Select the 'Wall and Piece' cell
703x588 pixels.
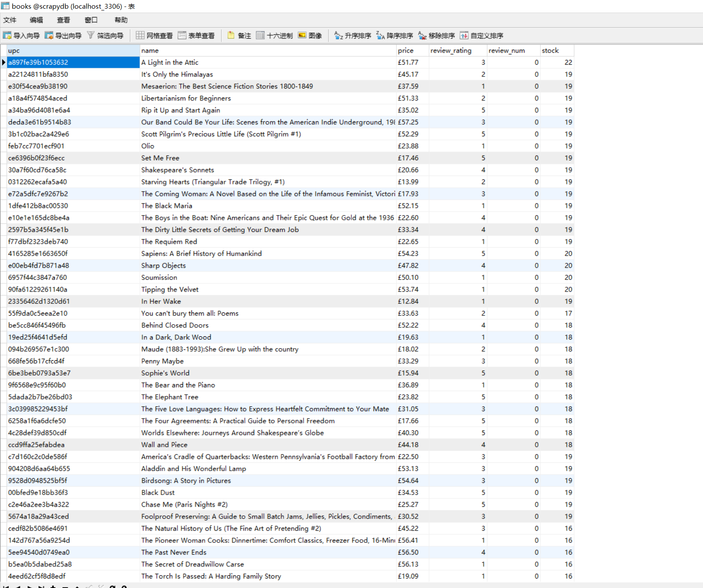click(268, 445)
